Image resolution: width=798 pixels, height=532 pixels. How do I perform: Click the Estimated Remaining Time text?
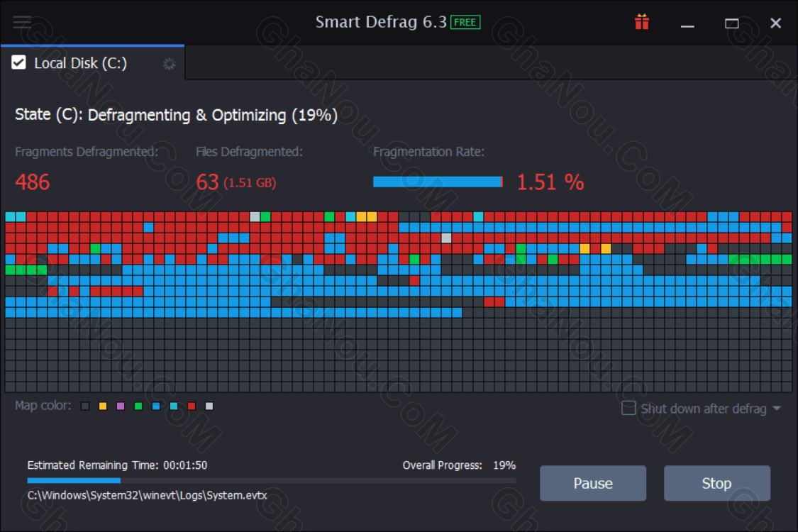click(x=117, y=465)
